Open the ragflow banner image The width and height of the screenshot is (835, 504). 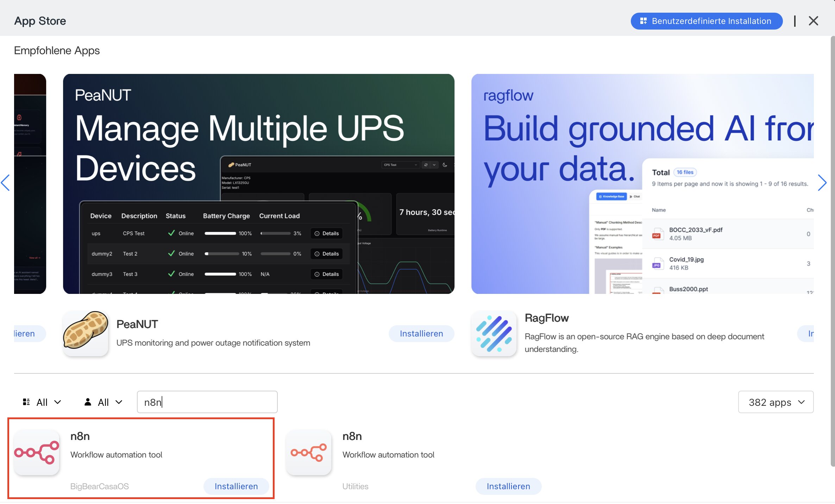point(642,183)
